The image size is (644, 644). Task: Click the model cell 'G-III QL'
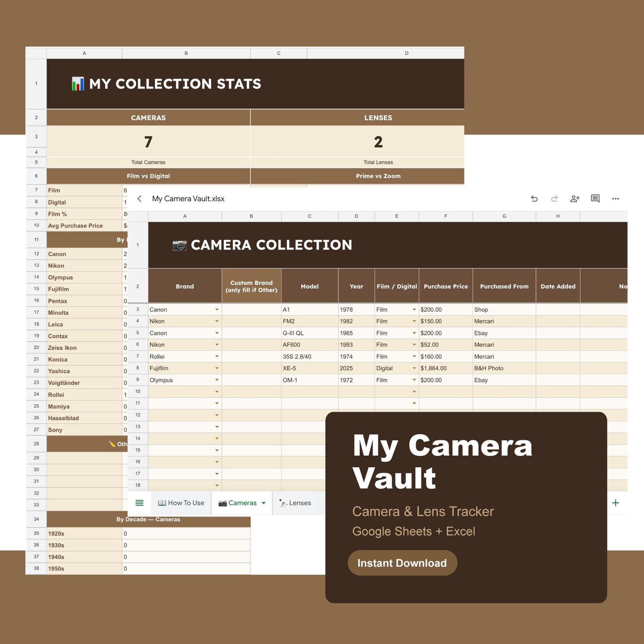(309, 333)
